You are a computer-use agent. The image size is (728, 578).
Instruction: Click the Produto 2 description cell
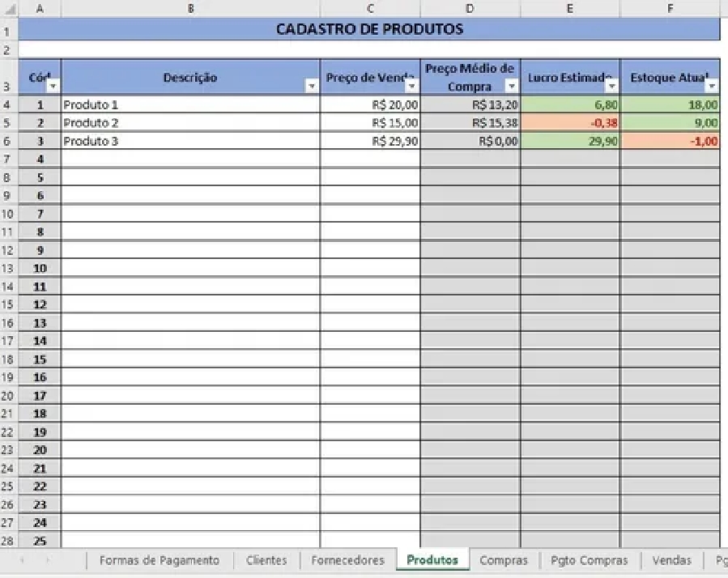coord(190,123)
